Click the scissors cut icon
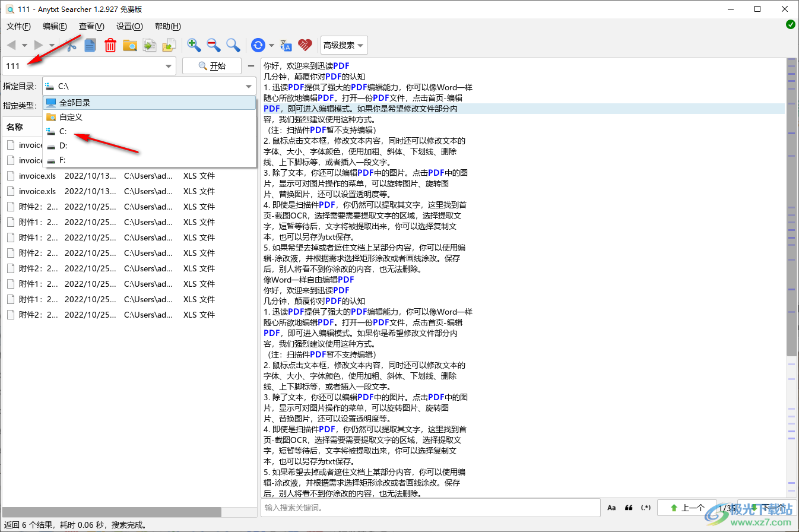 (72, 45)
